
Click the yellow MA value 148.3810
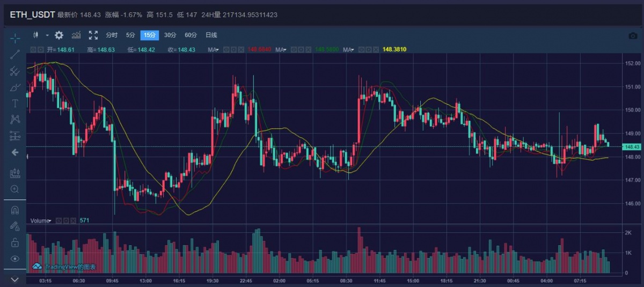click(394, 49)
